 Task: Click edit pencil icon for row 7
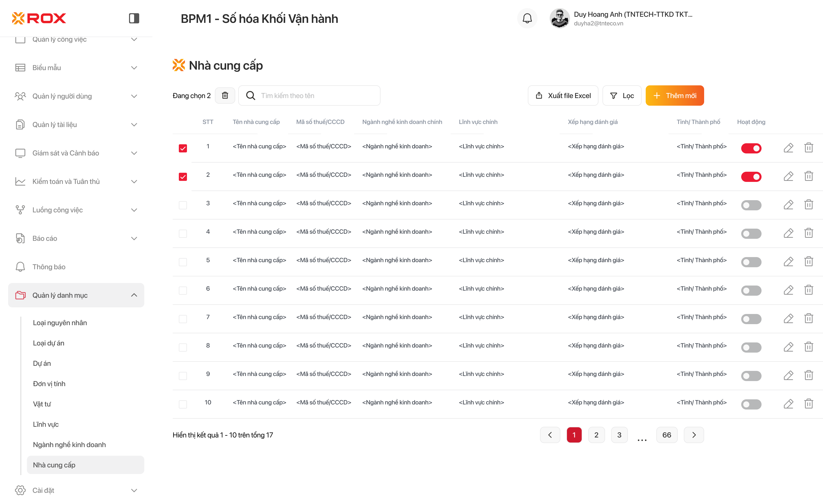click(788, 318)
